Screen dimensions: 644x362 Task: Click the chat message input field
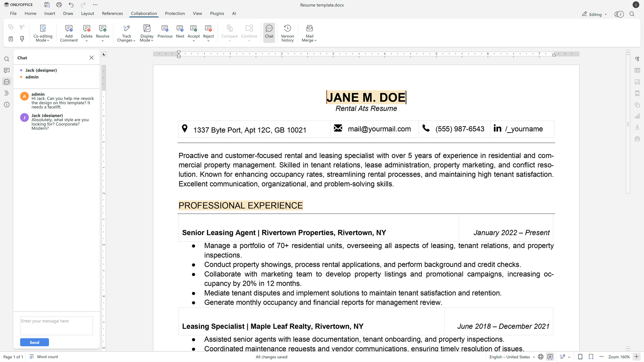[56, 326]
